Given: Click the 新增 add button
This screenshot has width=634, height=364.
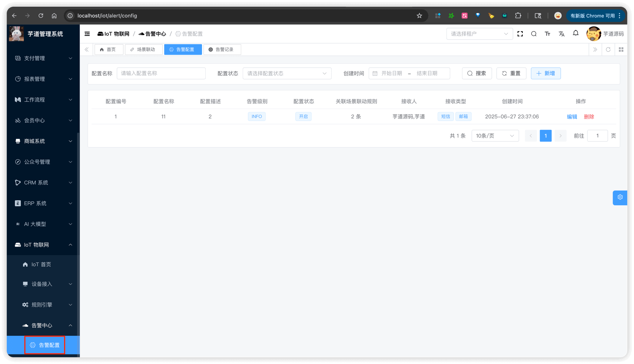Looking at the screenshot, I should point(545,73).
